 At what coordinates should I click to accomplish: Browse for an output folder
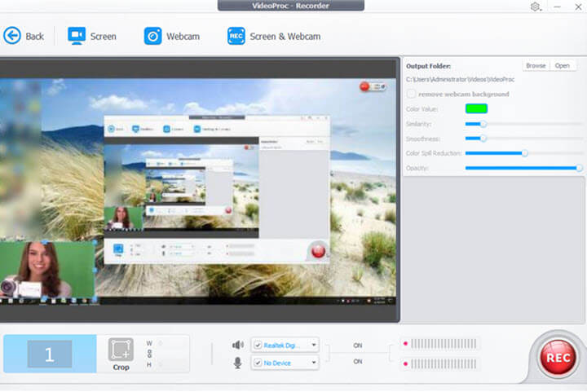click(x=536, y=65)
